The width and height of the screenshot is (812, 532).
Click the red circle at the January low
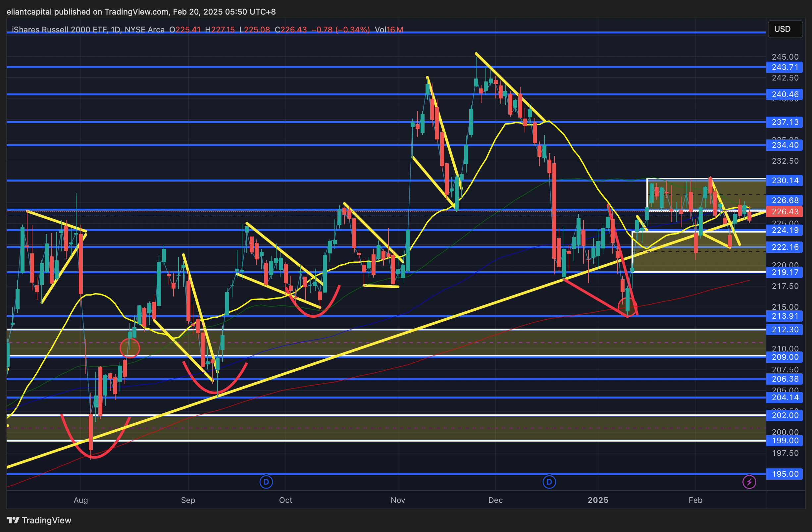pyautogui.click(x=628, y=306)
